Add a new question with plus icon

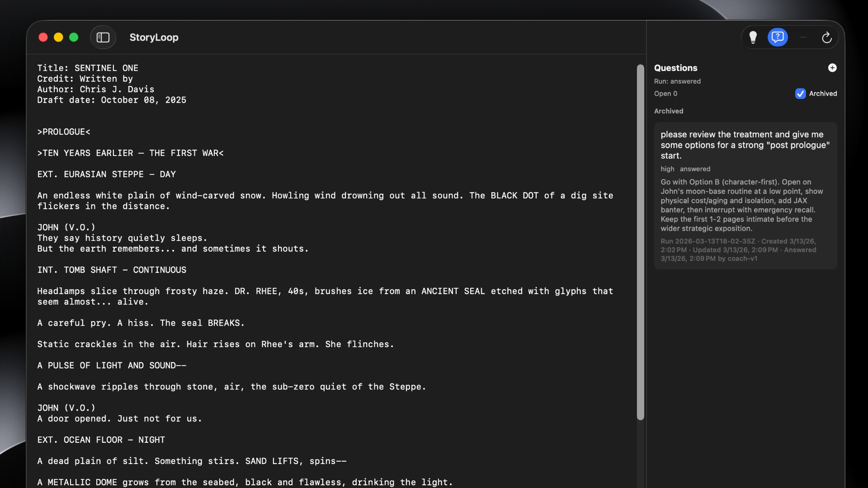(832, 68)
